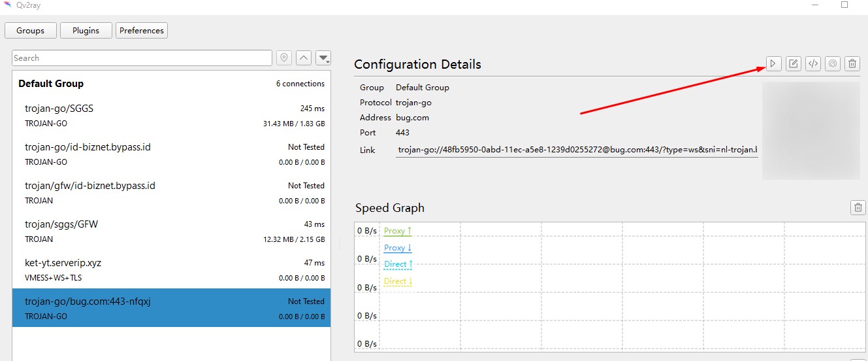Delete connection using trash icon in details
This screenshot has width=868, height=361.
852,63
